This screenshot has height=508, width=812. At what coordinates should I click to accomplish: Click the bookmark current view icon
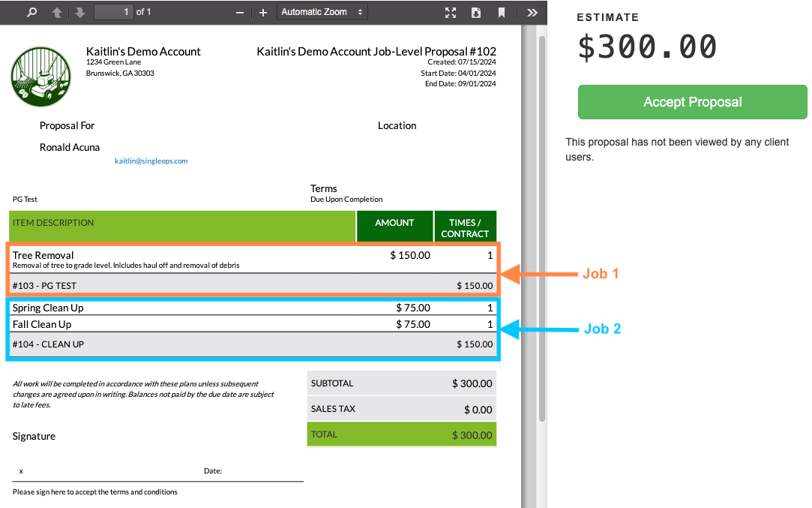[x=501, y=12]
